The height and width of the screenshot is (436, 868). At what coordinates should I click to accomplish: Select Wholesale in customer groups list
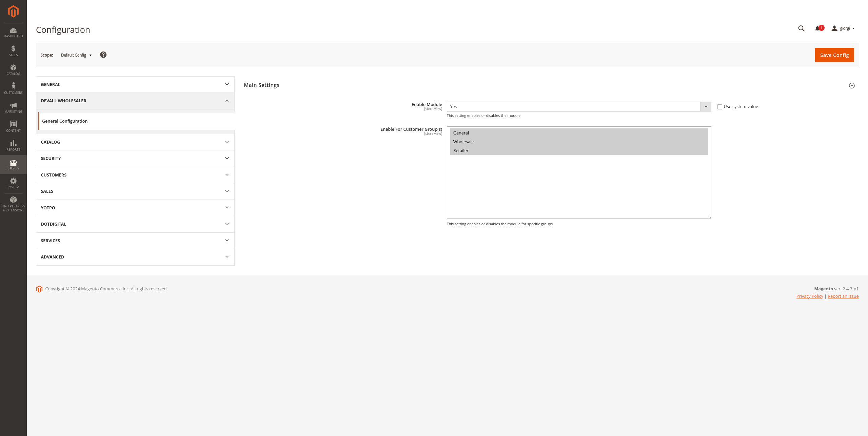coord(463,142)
